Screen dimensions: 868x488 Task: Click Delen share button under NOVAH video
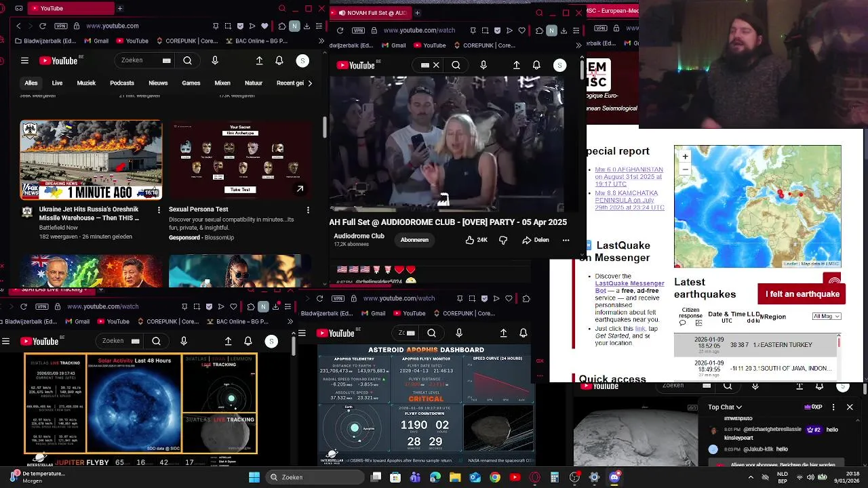(x=536, y=240)
